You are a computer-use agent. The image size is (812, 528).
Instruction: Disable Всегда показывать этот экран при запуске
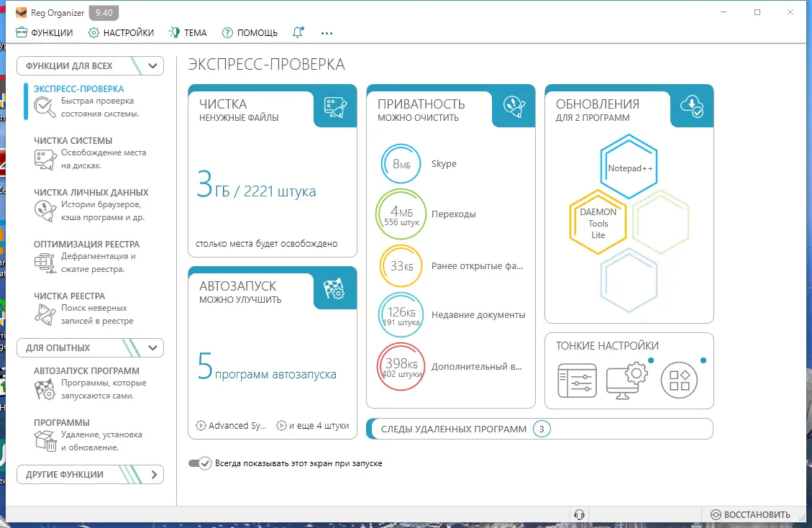(x=201, y=463)
